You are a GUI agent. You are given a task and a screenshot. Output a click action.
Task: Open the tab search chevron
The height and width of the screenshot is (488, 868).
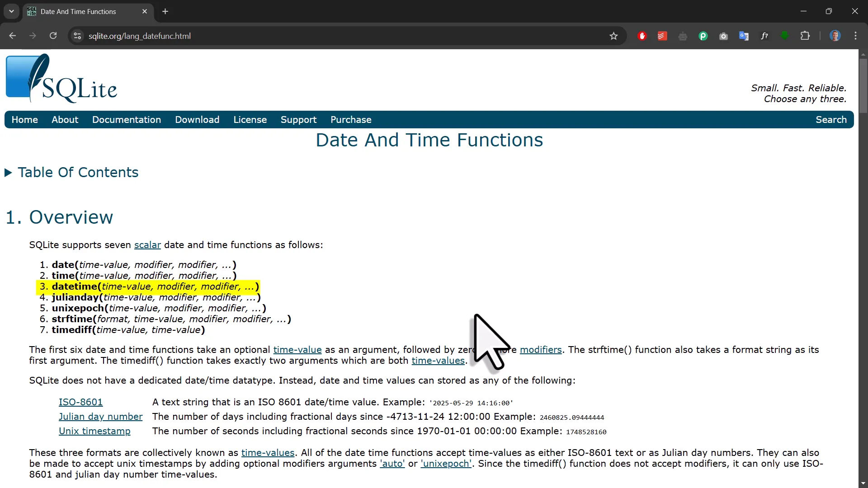[x=11, y=11]
